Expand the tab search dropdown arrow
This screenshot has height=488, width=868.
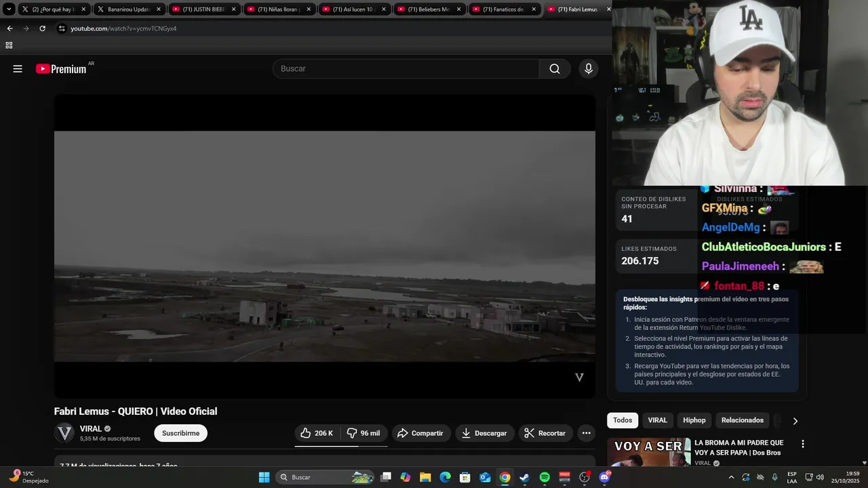pyautogui.click(x=9, y=9)
